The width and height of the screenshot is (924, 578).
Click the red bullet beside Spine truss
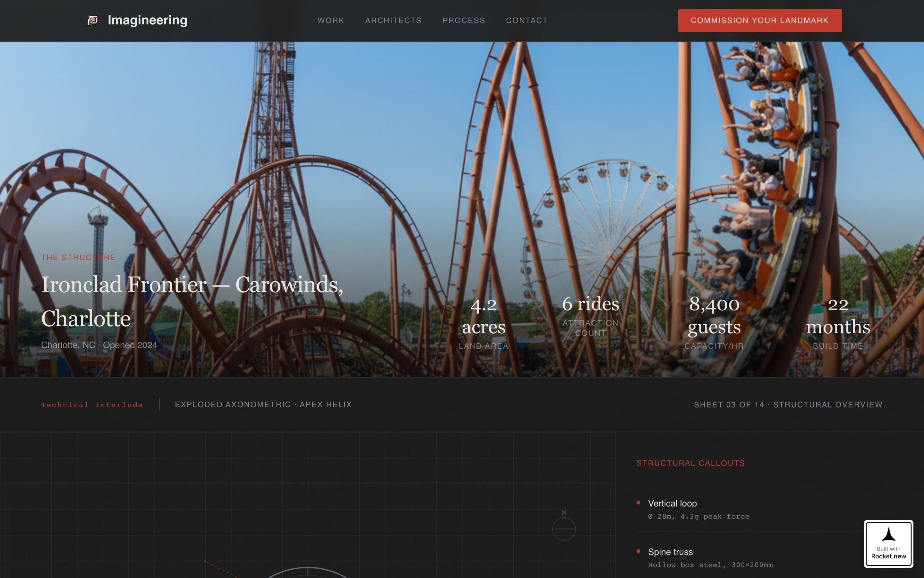click(638, 551)
